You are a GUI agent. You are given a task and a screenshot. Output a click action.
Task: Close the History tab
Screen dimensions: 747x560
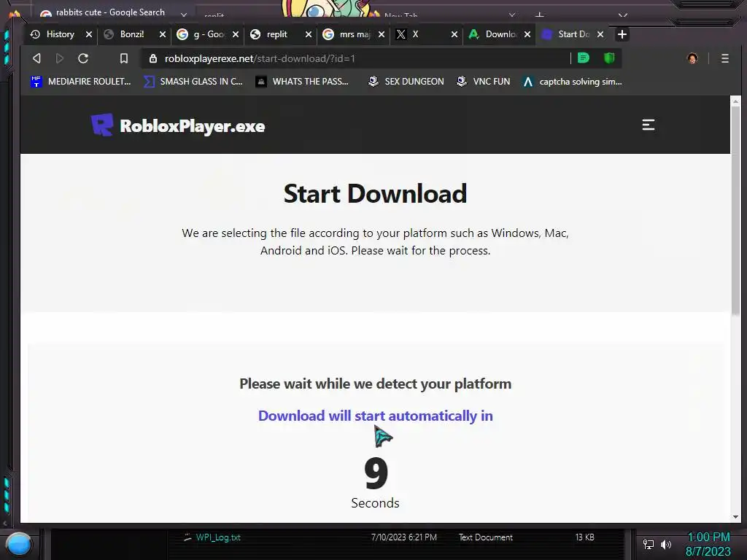(88, 34)
